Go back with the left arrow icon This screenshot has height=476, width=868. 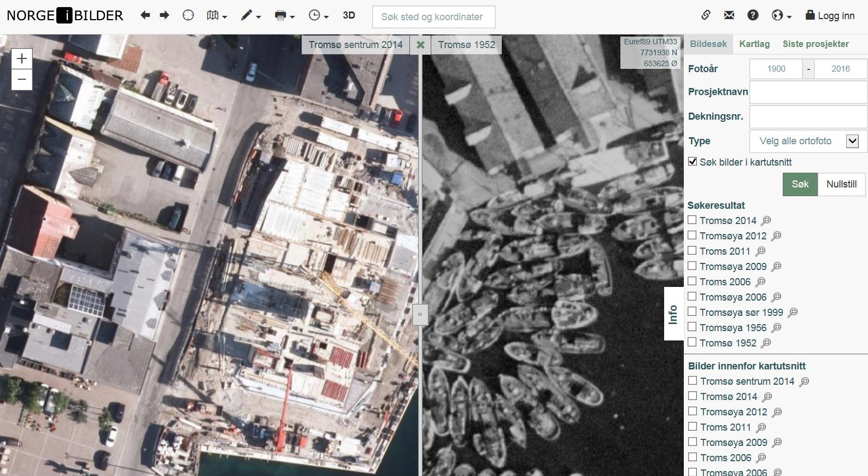(145, 15)
